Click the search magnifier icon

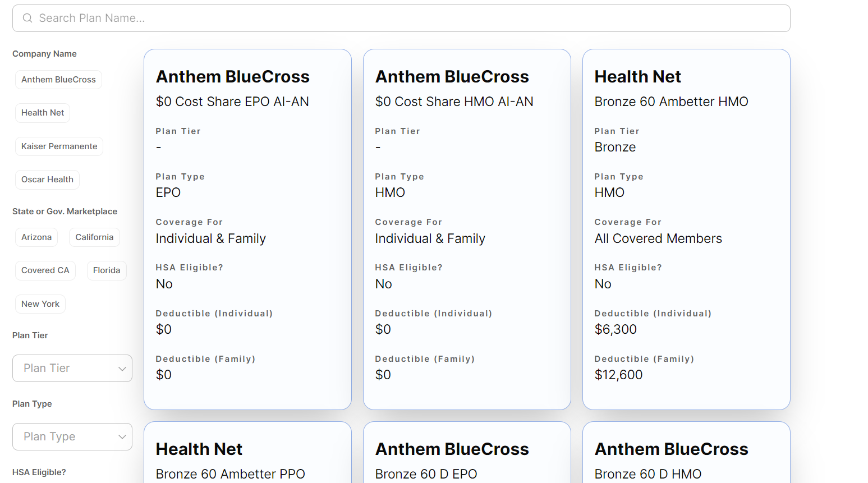pos(27,18)
